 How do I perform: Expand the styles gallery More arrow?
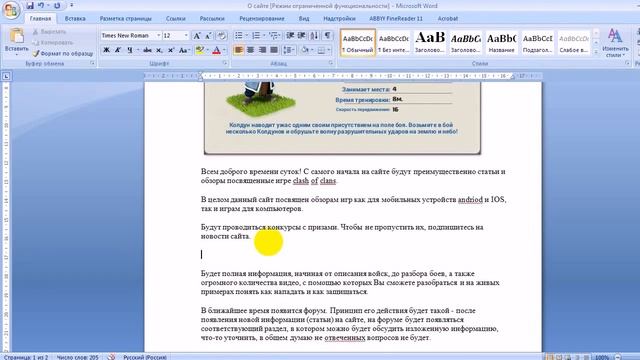(x=596, y=52)
